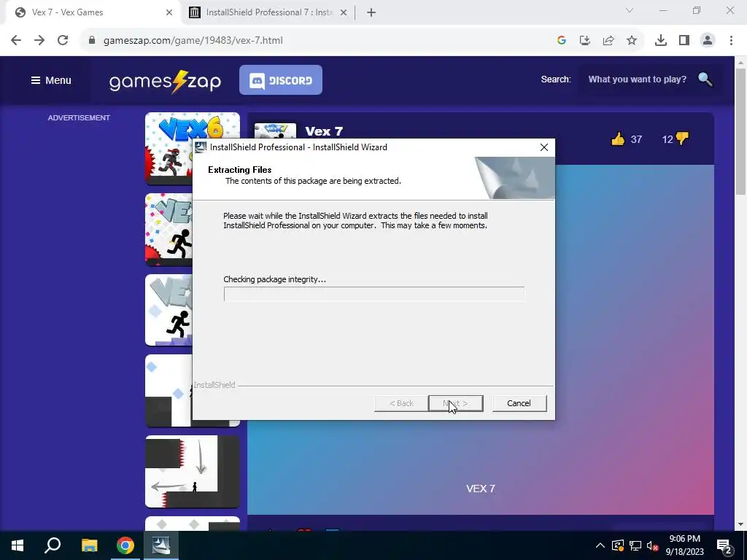The width and height of the screenshot is (747, 560).
Task: Show hidden system tray icons
Action: coord(600,545)
